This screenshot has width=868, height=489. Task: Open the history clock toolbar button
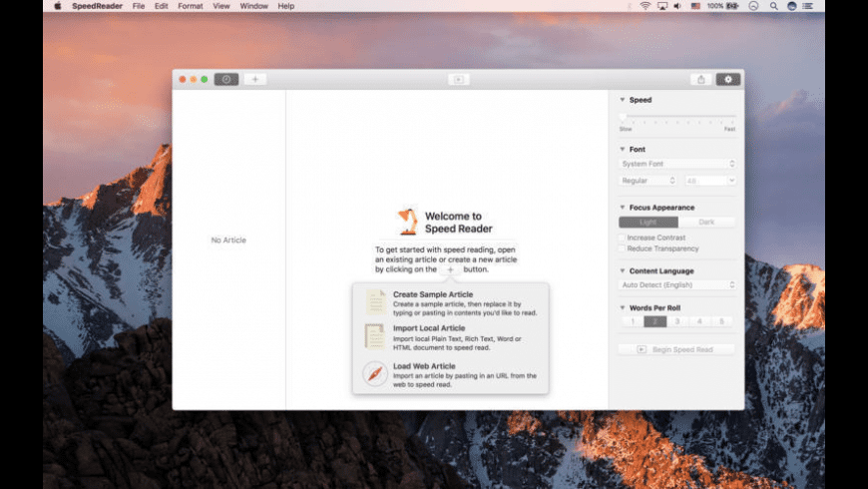point(226,79)
